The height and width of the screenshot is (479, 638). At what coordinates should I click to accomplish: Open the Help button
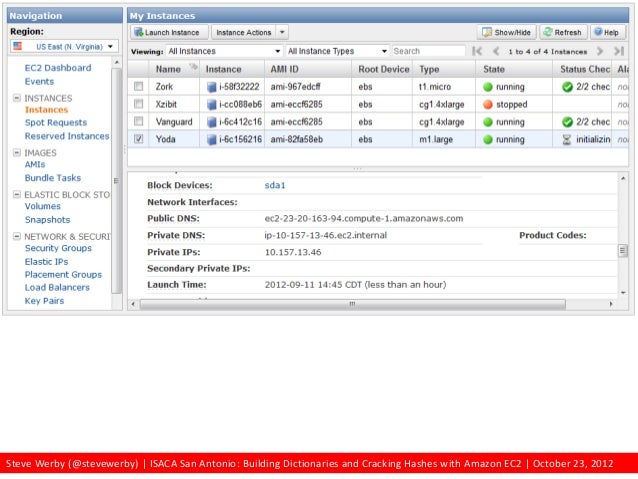[606, 32]
